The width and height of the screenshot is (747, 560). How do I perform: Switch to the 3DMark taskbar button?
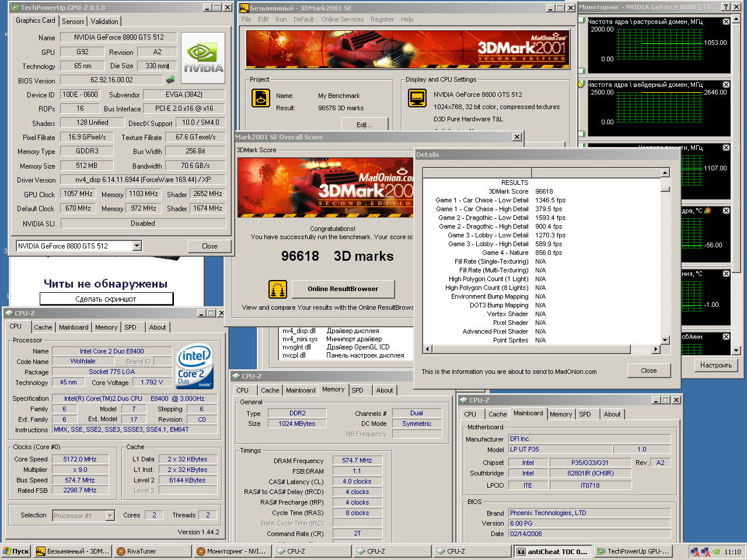[x=72, y=551]
